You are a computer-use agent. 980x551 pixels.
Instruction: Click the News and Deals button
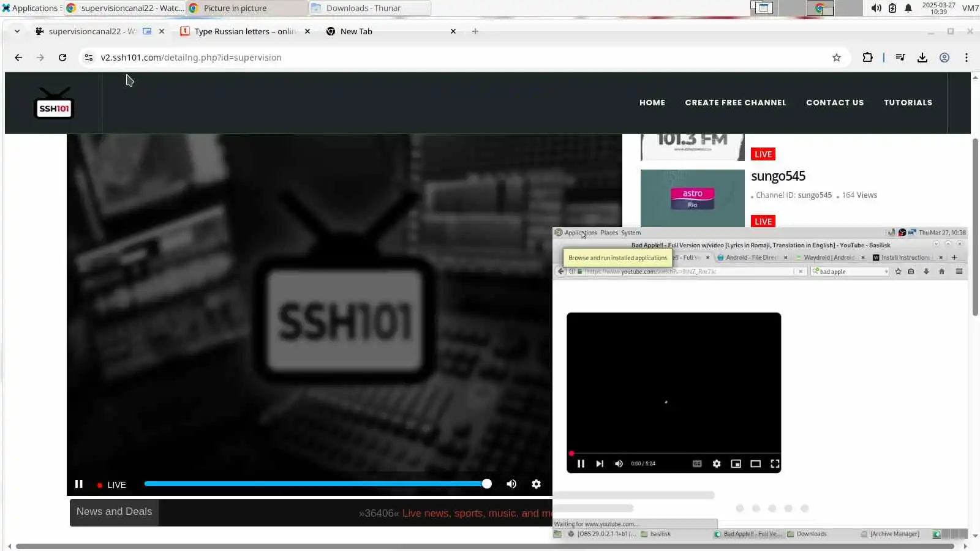(114, 512)
